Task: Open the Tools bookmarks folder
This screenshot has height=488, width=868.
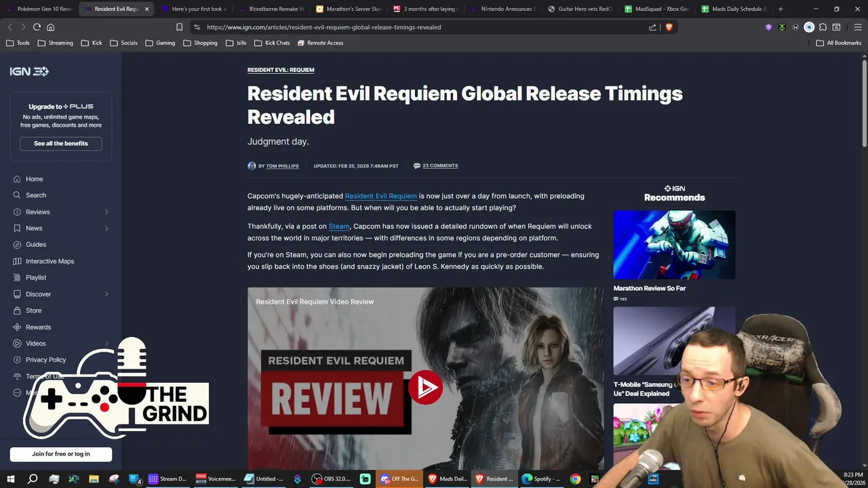Action: (18, 43)
